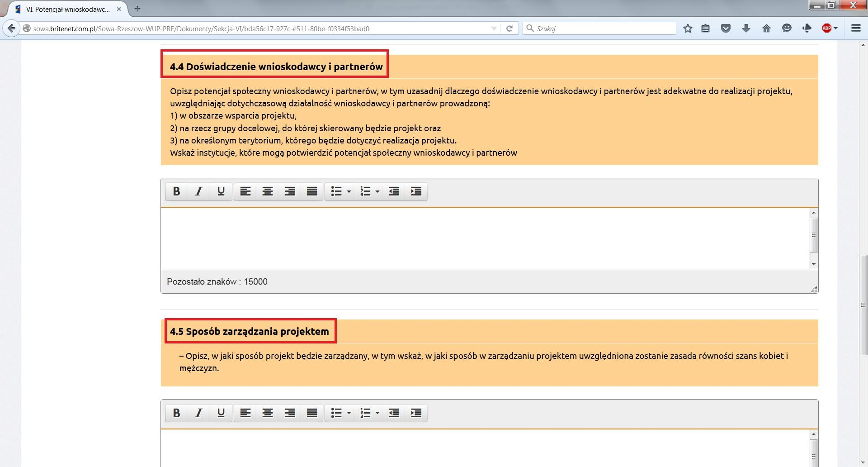Screen dimensions: 868x467
Task: Apply Bold in section 4.5 editor
Action: click(x=177, y=413)
